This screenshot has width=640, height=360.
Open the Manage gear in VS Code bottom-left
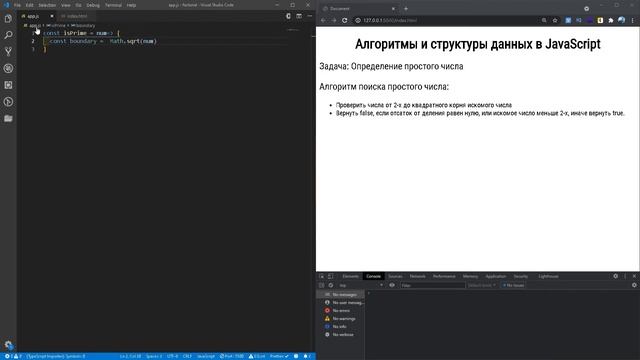9,345
